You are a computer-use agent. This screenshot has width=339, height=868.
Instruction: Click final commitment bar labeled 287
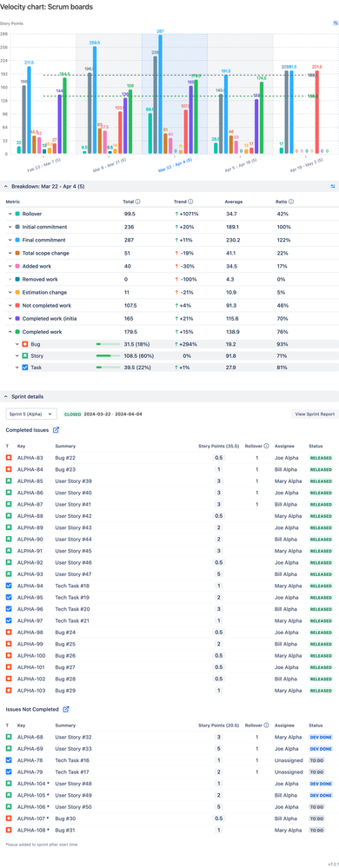coord(160,94)
